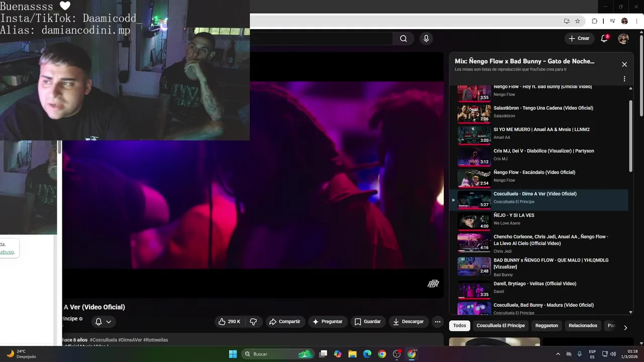Click the playlist panel scrollbar

[631, 136]
